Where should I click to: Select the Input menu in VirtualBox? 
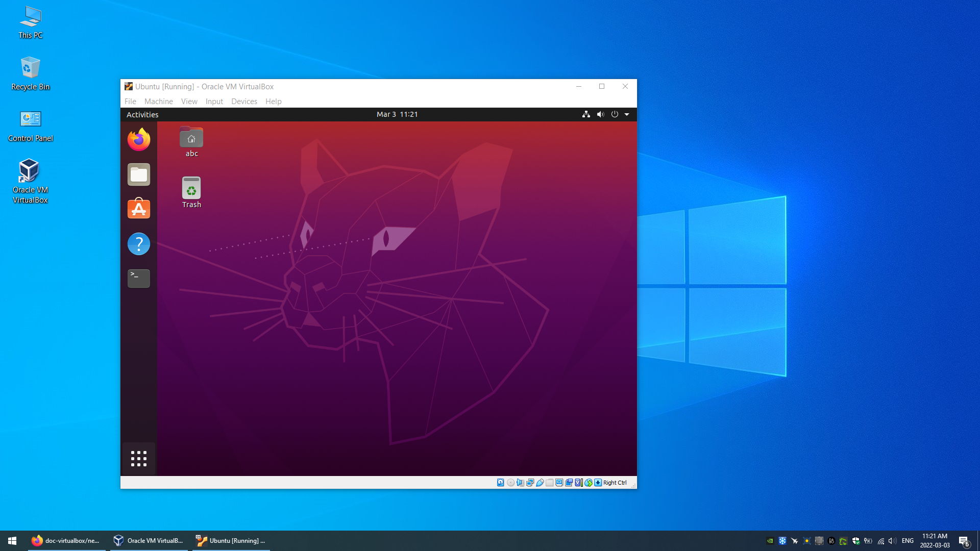[x=214, y=101]
